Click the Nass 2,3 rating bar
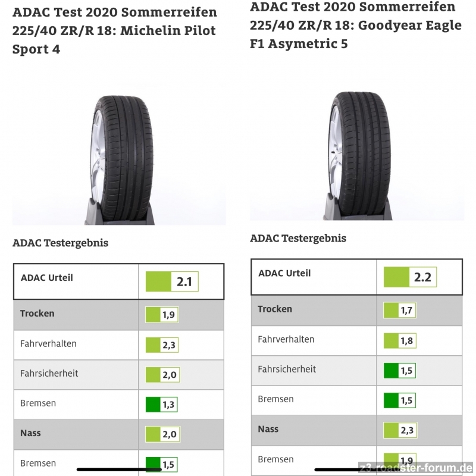Viewport: 476px width, 476px height. point(399,430)
